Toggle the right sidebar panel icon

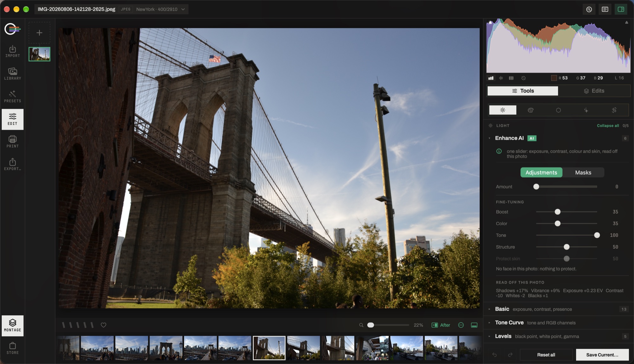tap(621, 10)
